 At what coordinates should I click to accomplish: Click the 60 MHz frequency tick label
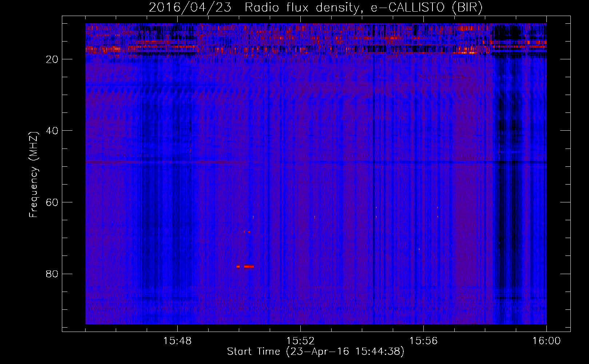point(52,202)
